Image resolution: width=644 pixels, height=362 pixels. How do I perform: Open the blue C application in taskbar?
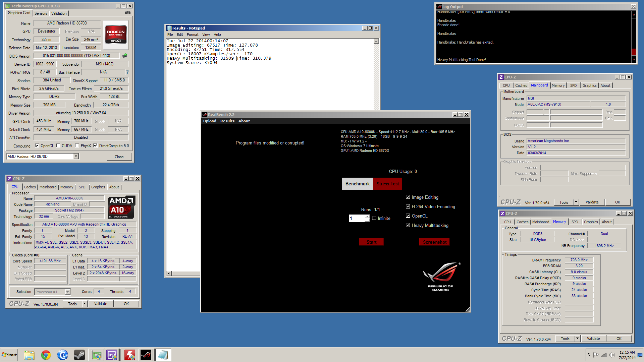[x=63, y=355]
